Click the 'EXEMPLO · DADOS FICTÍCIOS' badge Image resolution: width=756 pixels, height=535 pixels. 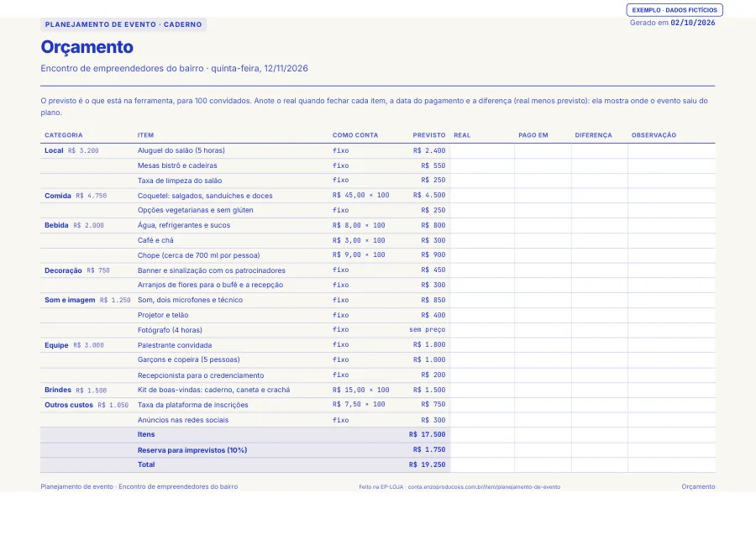(x=675, y=10)
